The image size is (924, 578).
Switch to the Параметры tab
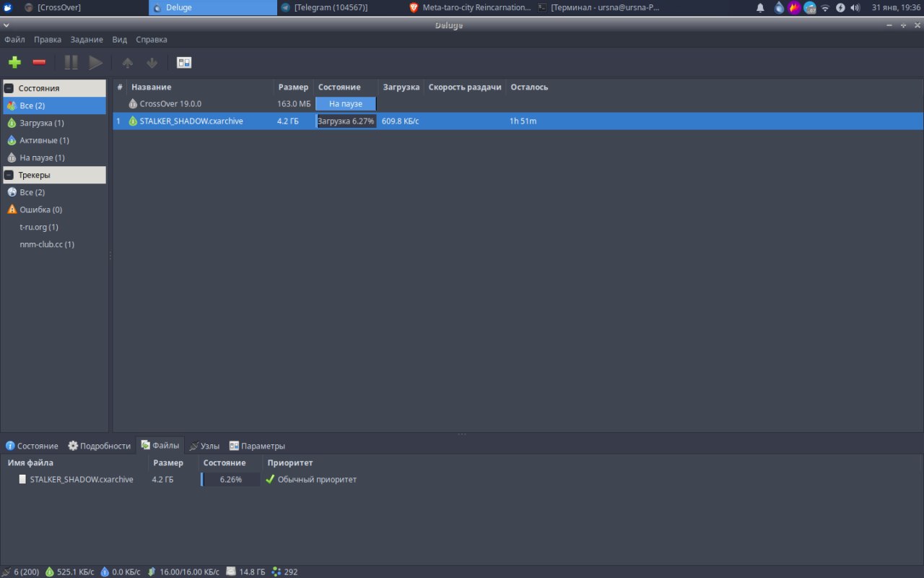(x=257, y=446)
